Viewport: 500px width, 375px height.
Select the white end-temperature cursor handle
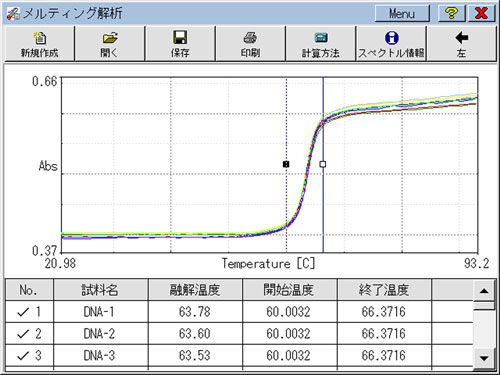click(323, 164)
